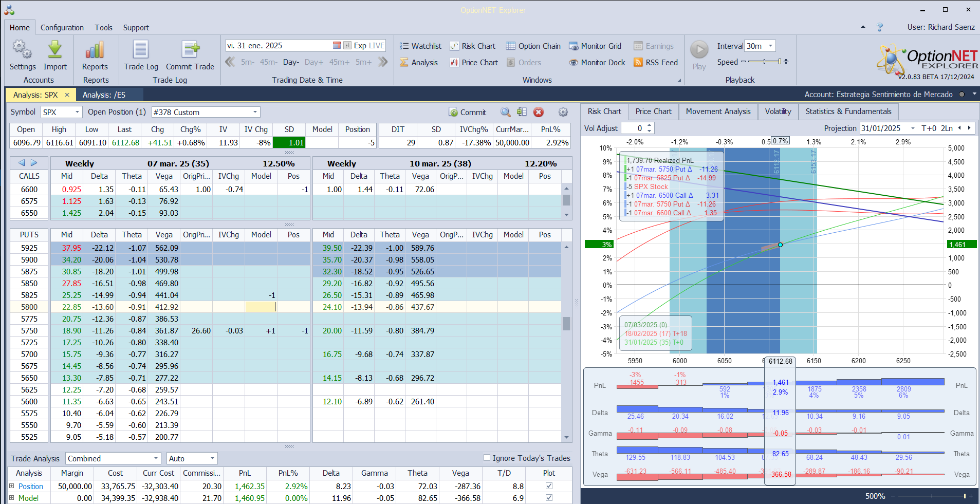The height and width of the screenshot is (504, 980).
Task: Open the Volatility tab
Action: pyautogui.click(x=778, y=111)
